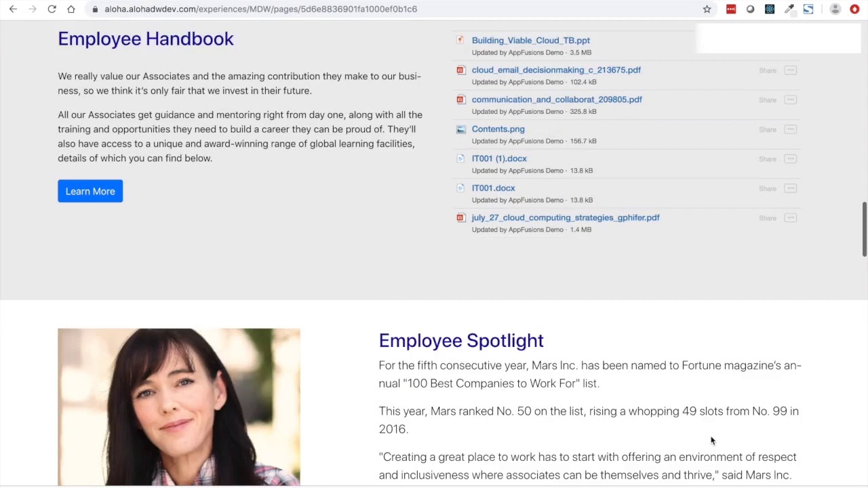Click the address bar URL field
Viewport: 868px width, 488px height.
coord(393,9)
